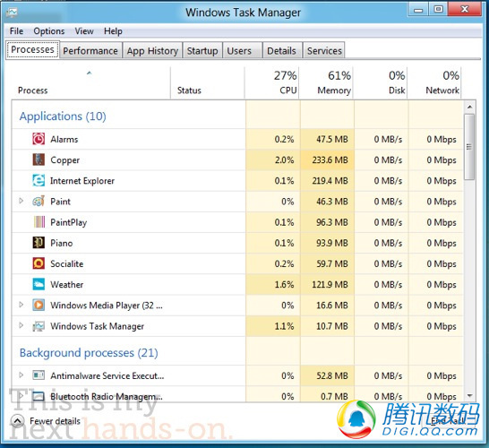This screenshot has width=489, height=448.
Task: Click the Applications (10) group header
Action: point(63,116)
